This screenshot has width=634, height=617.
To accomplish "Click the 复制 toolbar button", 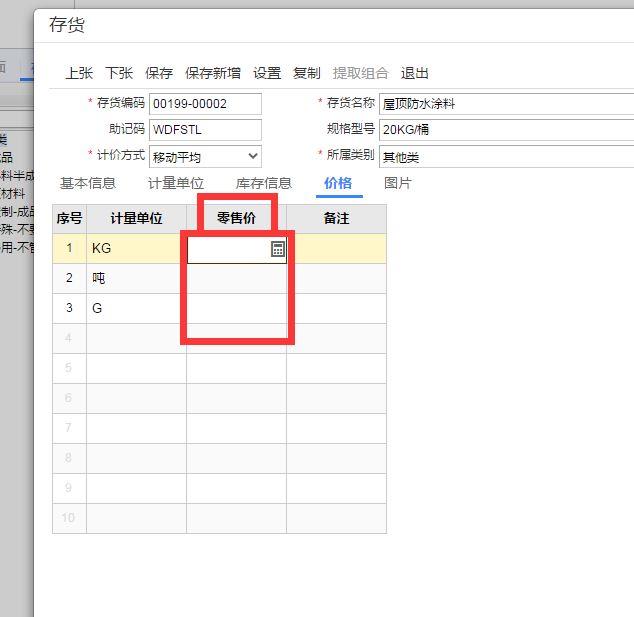I will pos(307,73).
